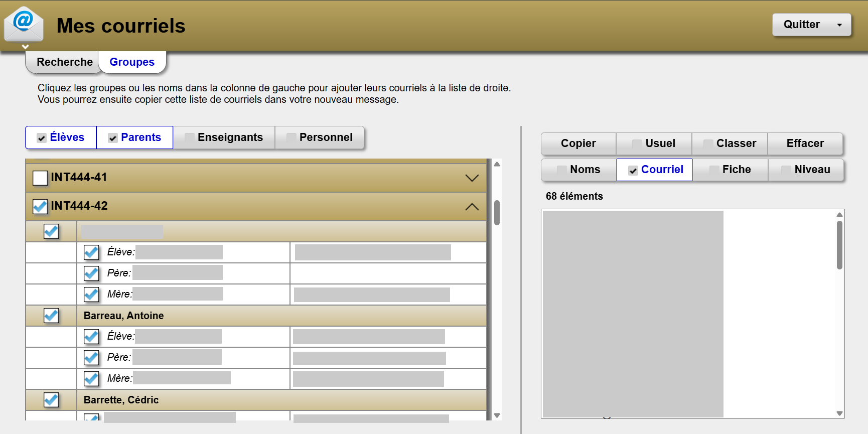
Task: Switch to the Recherche tab
Action: (x=64, y=62)
